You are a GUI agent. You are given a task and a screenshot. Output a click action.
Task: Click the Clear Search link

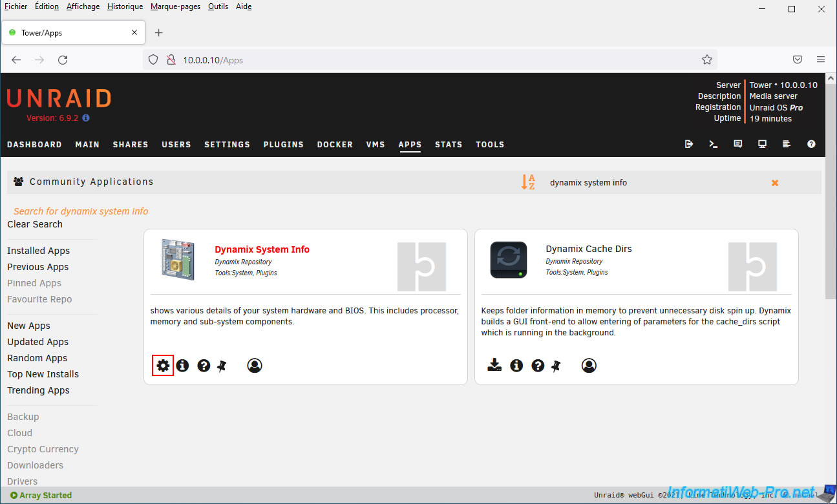tap(35, 224)
